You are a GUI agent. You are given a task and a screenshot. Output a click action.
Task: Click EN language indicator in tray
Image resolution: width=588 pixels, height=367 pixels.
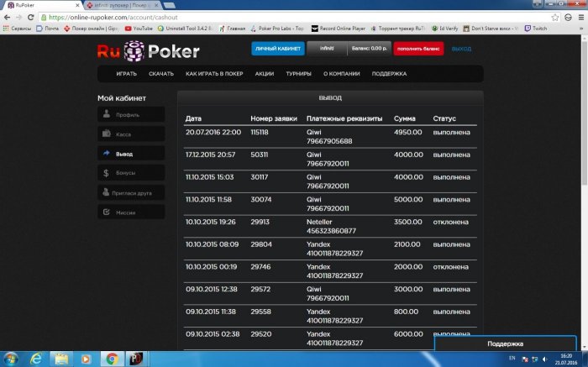(512, 359)
